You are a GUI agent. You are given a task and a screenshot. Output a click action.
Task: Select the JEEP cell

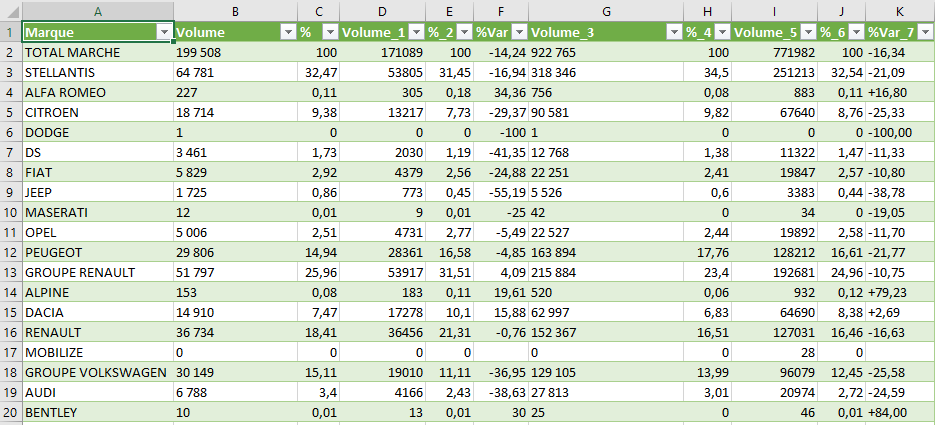98,193
